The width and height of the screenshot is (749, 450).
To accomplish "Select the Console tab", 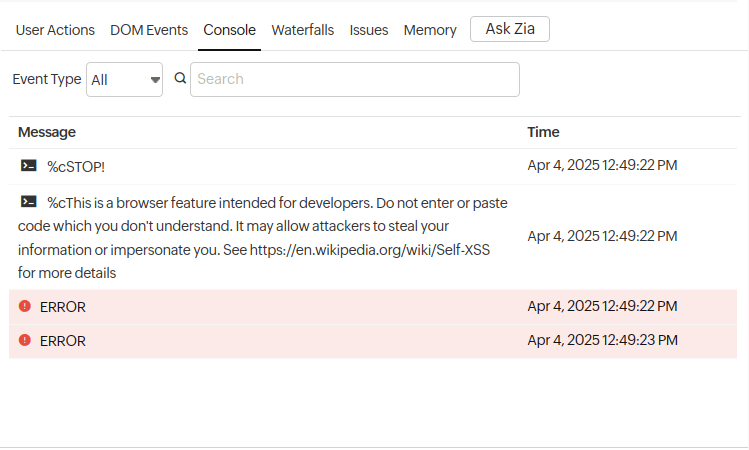I will (229, 30).
